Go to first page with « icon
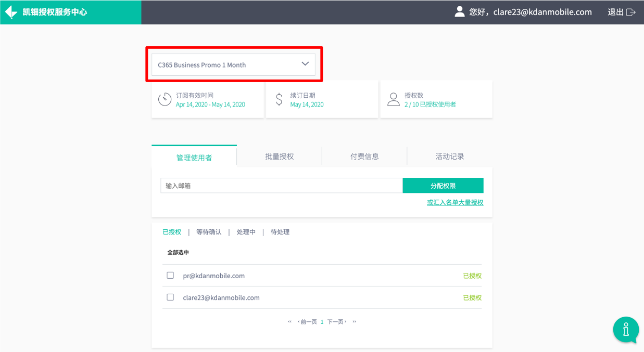This screenshot has width=644, height=352. click(x=290, y=322)
